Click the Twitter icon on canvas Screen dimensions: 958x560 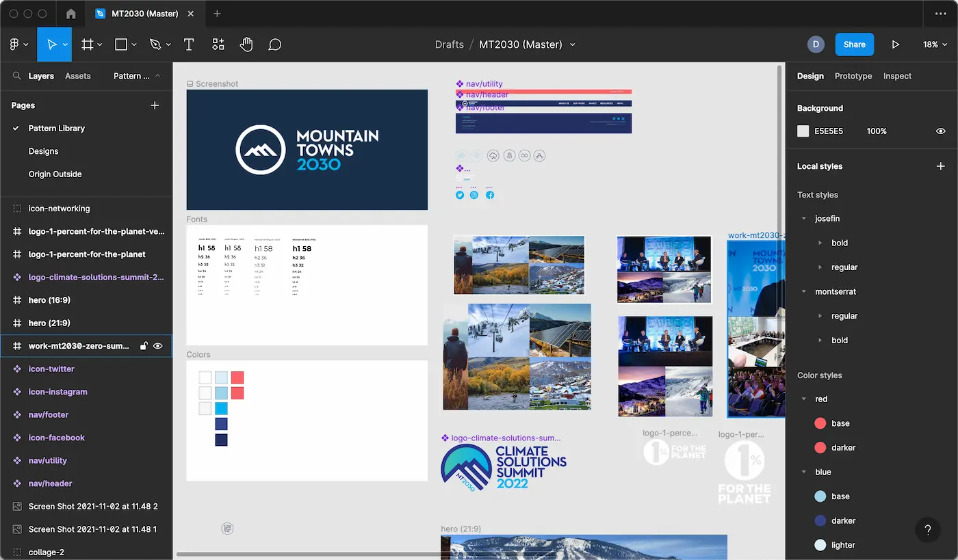pos(460,195)
